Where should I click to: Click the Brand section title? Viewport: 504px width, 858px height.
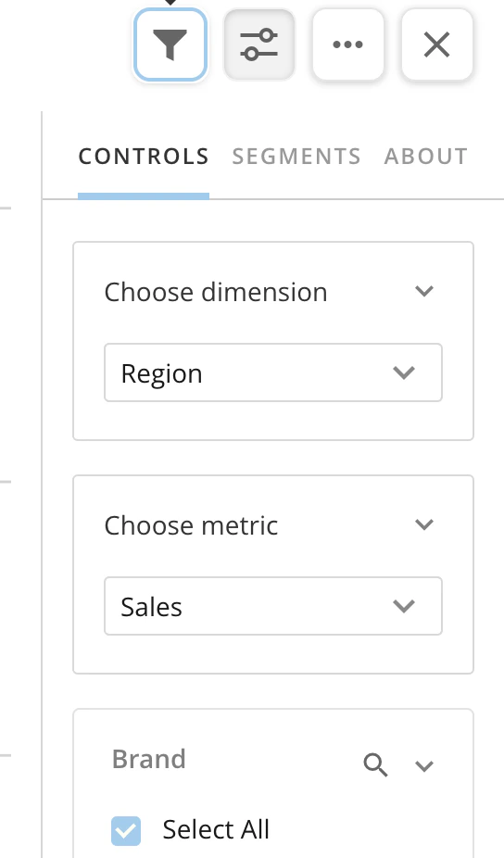(x=149, y=759)
